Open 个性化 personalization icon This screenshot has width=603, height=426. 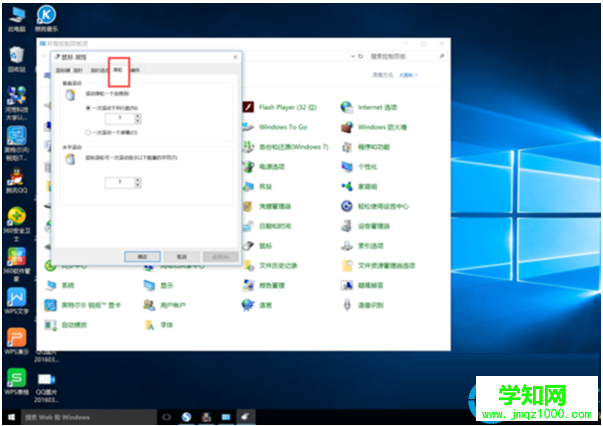pos(346,166)
